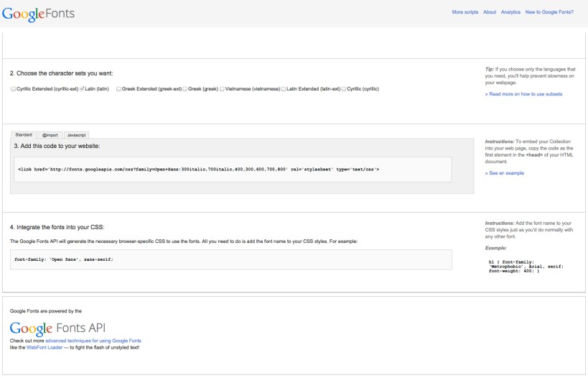
Task: Switch to the Standard tab
Action: tap(24, 135)
